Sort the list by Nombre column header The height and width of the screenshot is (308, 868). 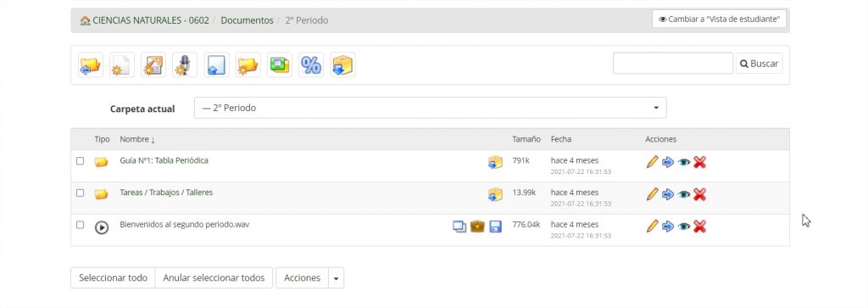tap(137, 140)
